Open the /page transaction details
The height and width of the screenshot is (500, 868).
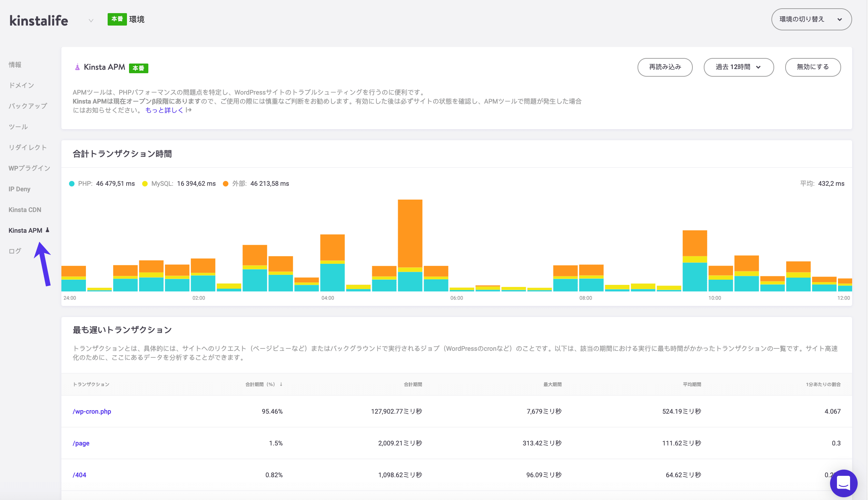point(81,443)
